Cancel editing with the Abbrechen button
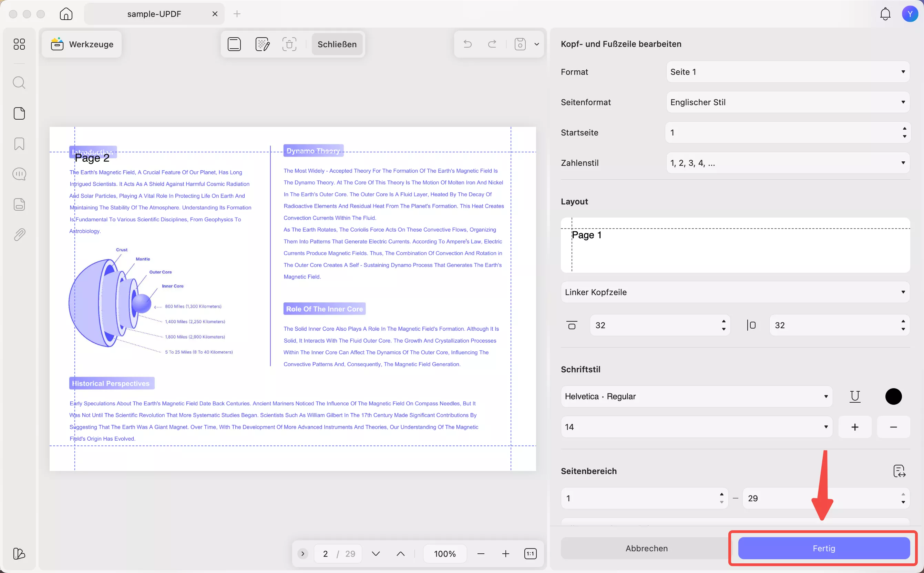 click(x=646, y=548)
